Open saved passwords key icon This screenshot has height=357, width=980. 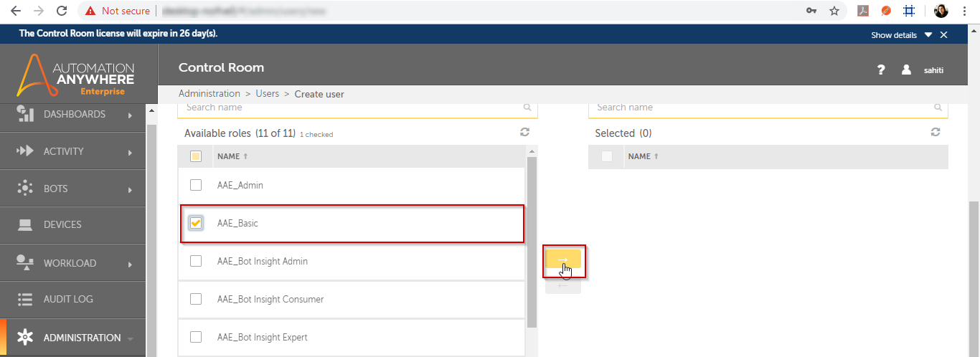click(x=811, y=11)
